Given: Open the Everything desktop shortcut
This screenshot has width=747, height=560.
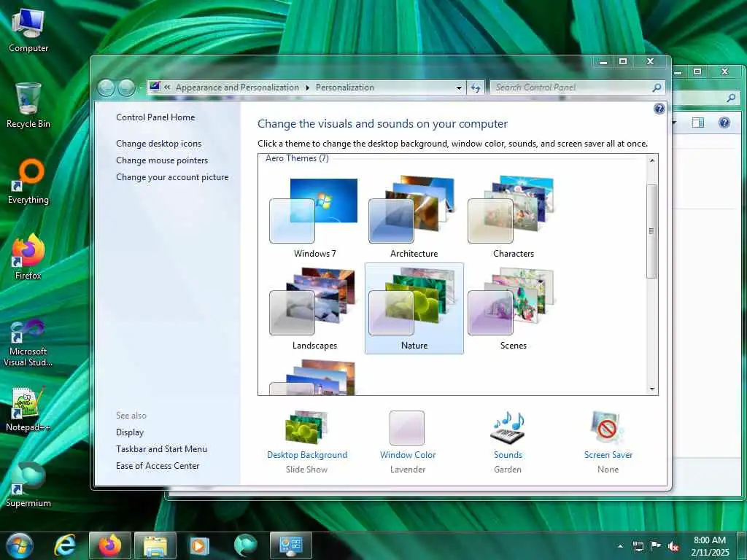Looking at the screenshot, I should [x=28, y=182].
